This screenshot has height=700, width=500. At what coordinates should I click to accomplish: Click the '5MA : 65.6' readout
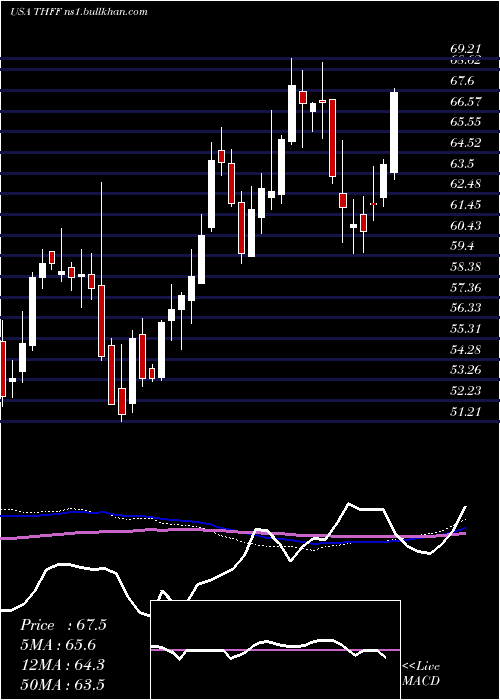58,645
